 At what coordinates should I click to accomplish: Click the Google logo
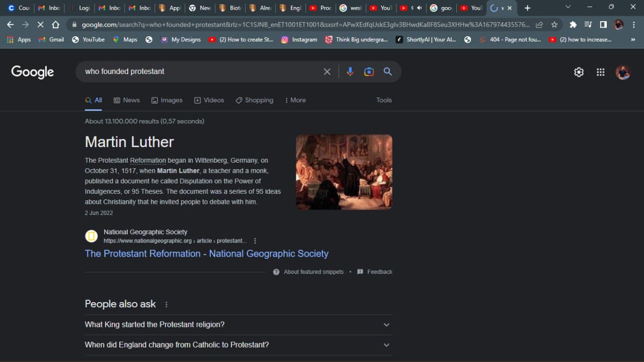pyautogui.click(x=32, y=72)
